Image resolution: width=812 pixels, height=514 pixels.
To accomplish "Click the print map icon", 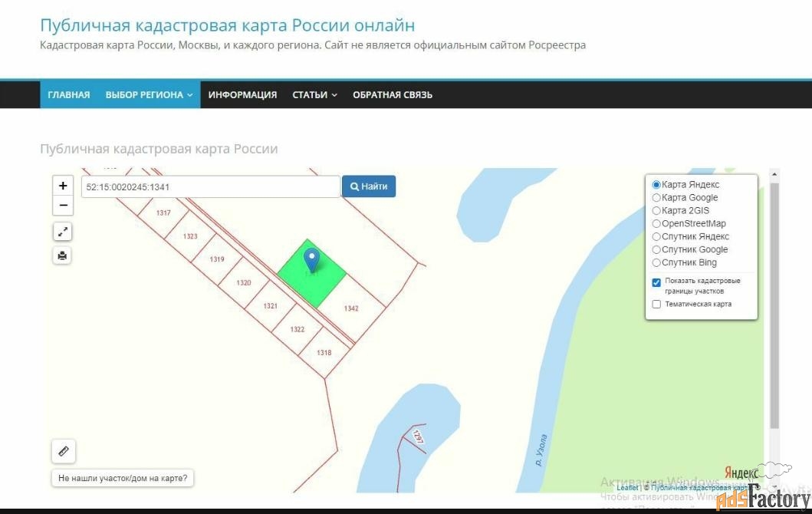I will [63, 255].
